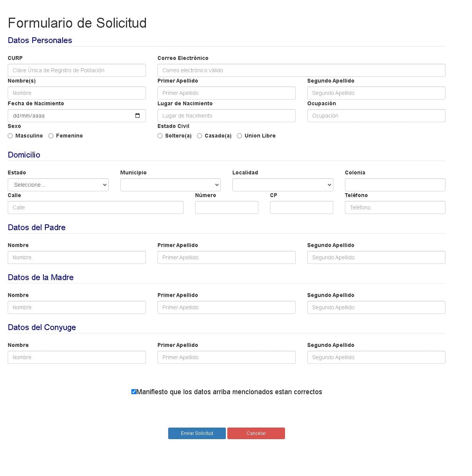The image size is (472, 476).
Task: Click the Lugar de Nacimiento field
Action: (x=226, y=116)
